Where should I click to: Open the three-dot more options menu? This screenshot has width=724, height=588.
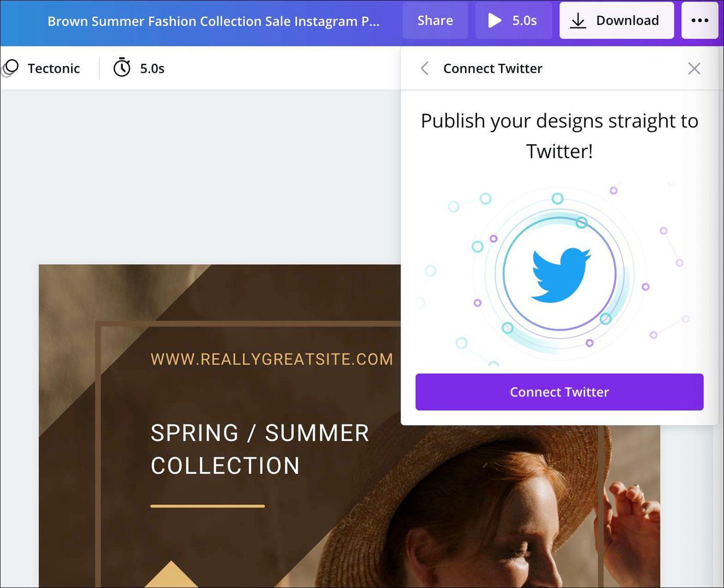(700, 20)
